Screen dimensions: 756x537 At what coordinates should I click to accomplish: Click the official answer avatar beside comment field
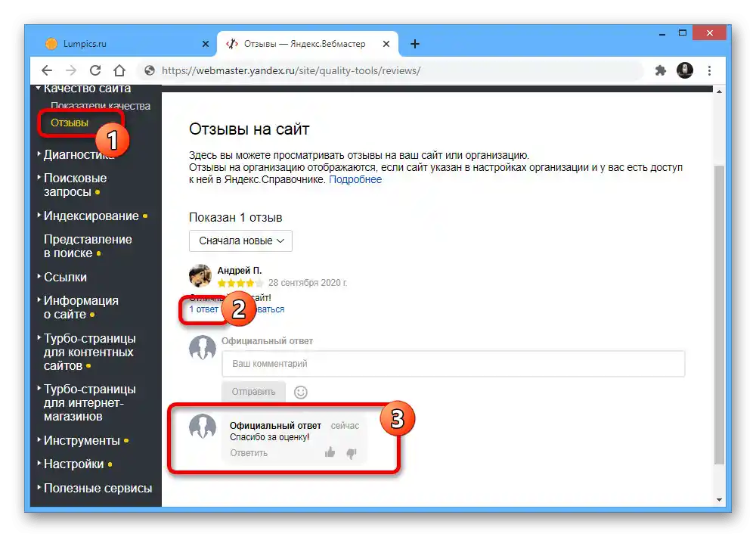(203, 347)
